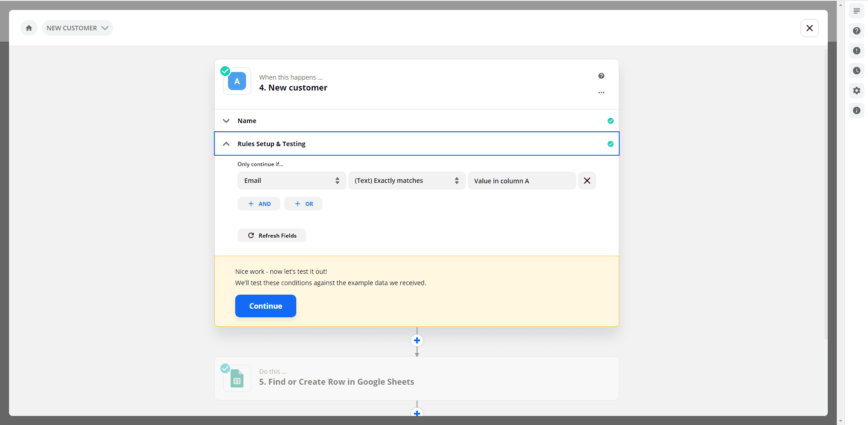Collapse the Rules Setup & Testing section
Viewport: 868px width, 425px height.
(x=417, y=144)
